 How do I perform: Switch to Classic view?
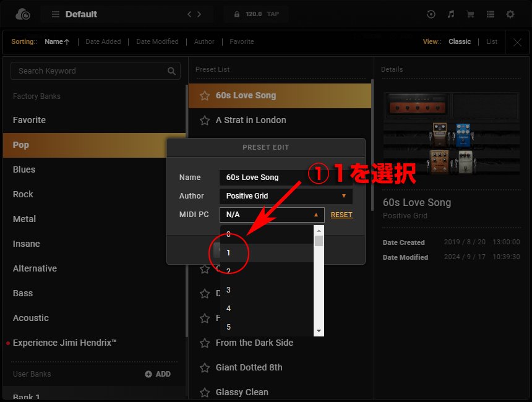pos(460,41)
